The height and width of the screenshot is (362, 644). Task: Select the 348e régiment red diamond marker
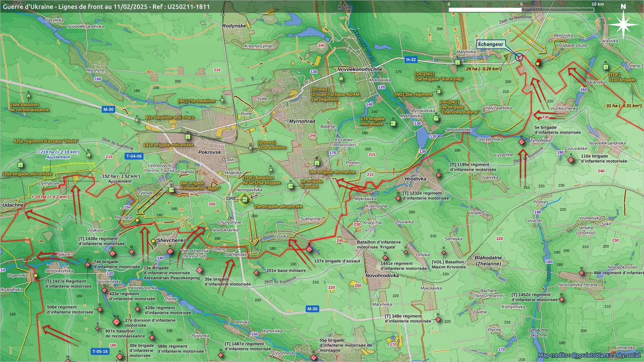point(438,319)
